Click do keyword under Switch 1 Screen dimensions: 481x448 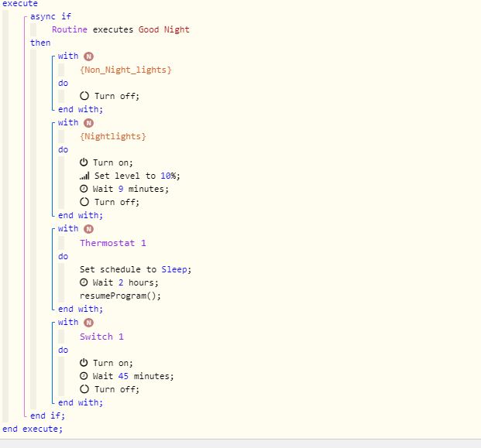coord(63,350)
